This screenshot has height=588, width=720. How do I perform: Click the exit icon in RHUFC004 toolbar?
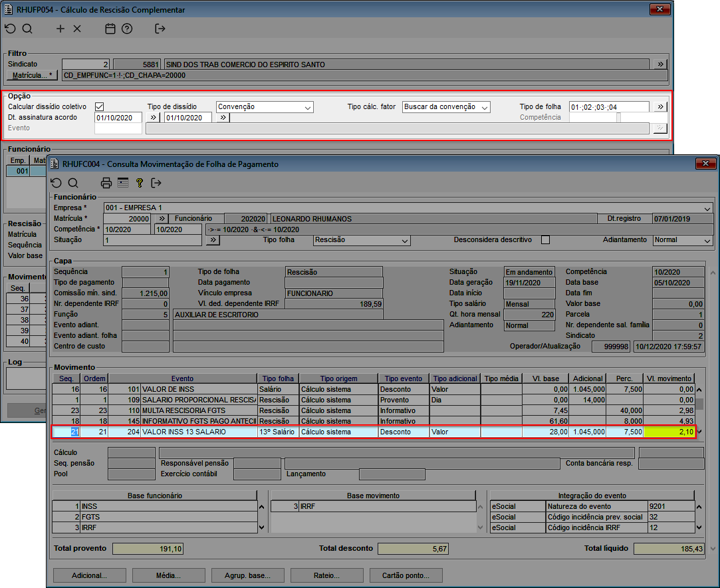click(x=156, y=183)
